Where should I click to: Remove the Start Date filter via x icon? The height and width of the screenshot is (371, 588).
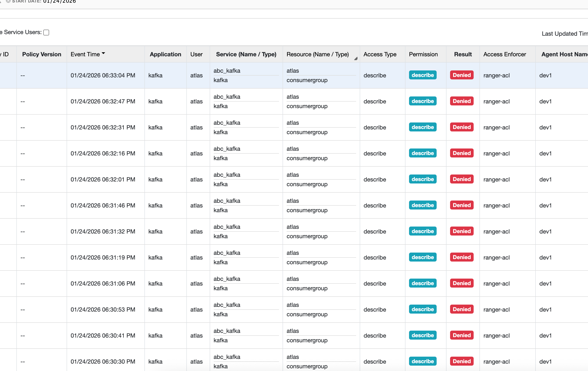pos(8,1)
